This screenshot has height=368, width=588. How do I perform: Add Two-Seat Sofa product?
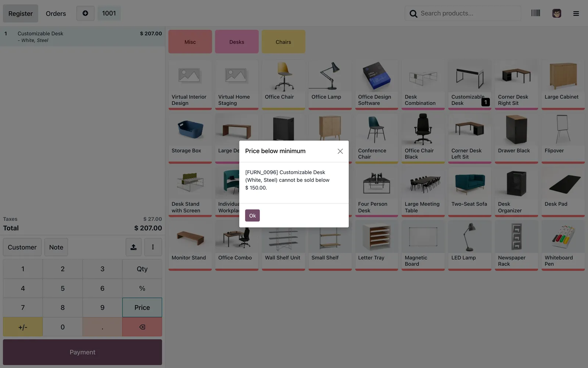[x=470, y=192]
